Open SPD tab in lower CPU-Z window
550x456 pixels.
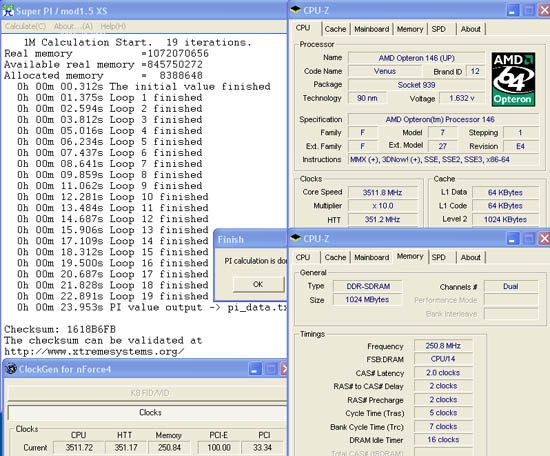(438, 257)
